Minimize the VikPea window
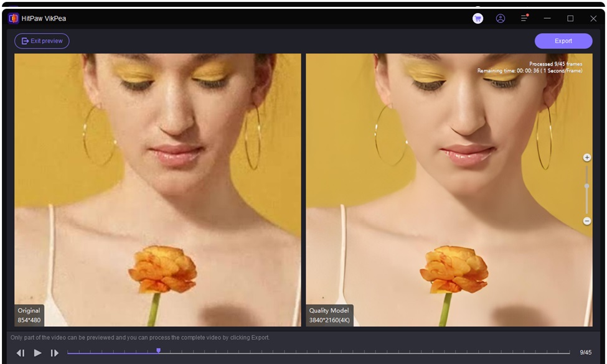This screenshot has width=607, height=364. click(547, 19)
